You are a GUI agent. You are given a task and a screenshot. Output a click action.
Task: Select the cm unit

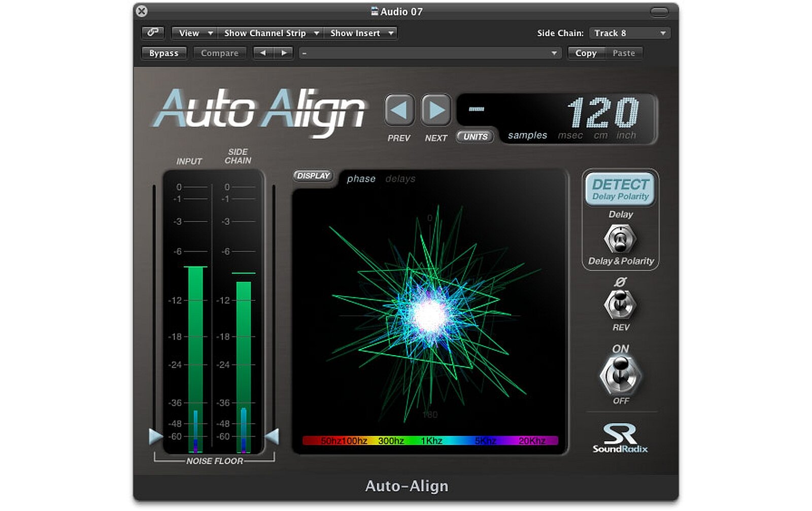pos(601,135)
